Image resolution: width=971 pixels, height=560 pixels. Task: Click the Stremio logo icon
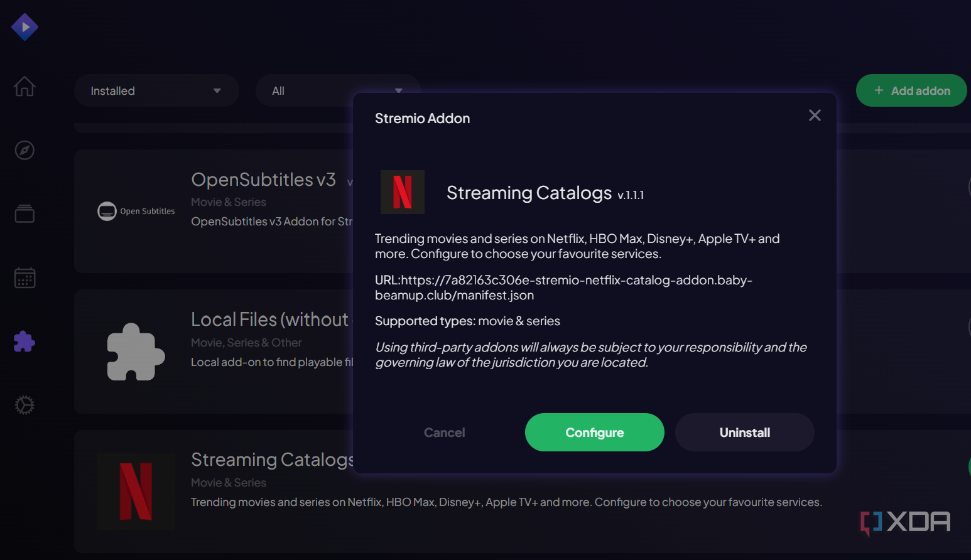pos(24,27)
